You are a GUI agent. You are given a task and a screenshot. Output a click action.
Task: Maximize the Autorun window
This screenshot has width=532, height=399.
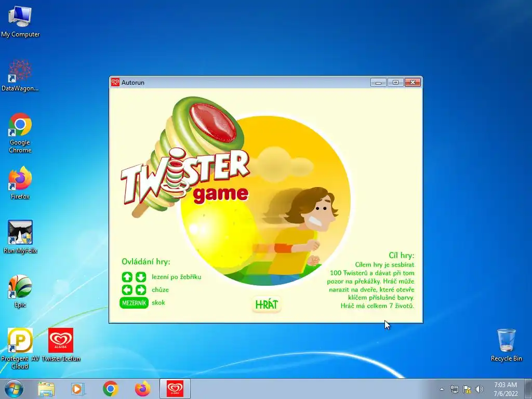click(395, 83)
